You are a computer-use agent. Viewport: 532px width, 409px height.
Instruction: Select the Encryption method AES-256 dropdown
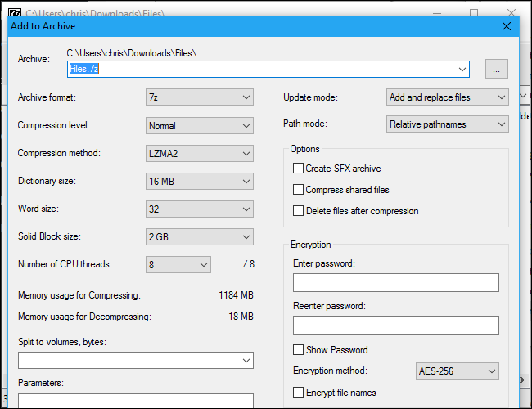point(458,371)
